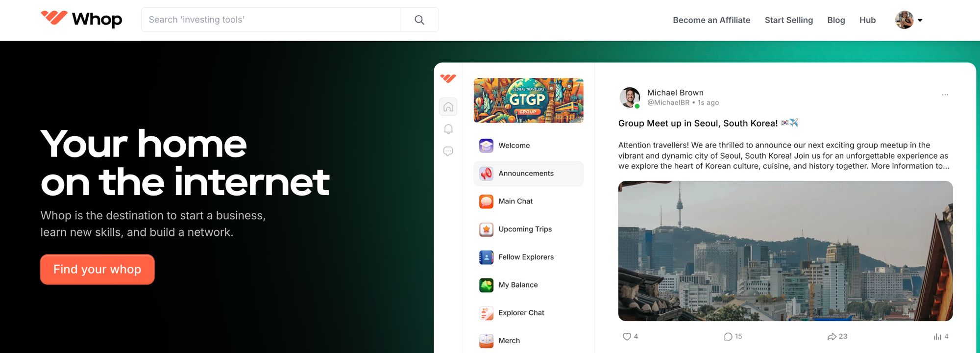The image size is (980, 353).
Task: Click Michael Brown's avatar photo
Action: 630,97
